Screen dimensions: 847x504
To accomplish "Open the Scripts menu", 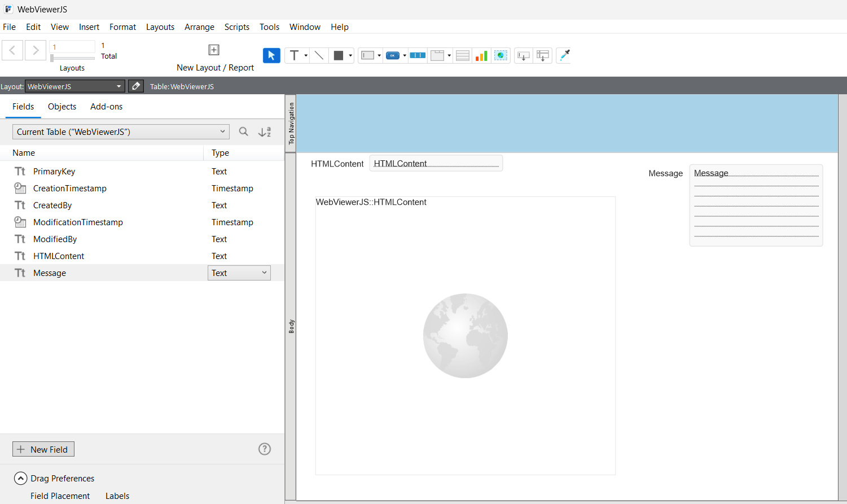I will pos(237,27).
